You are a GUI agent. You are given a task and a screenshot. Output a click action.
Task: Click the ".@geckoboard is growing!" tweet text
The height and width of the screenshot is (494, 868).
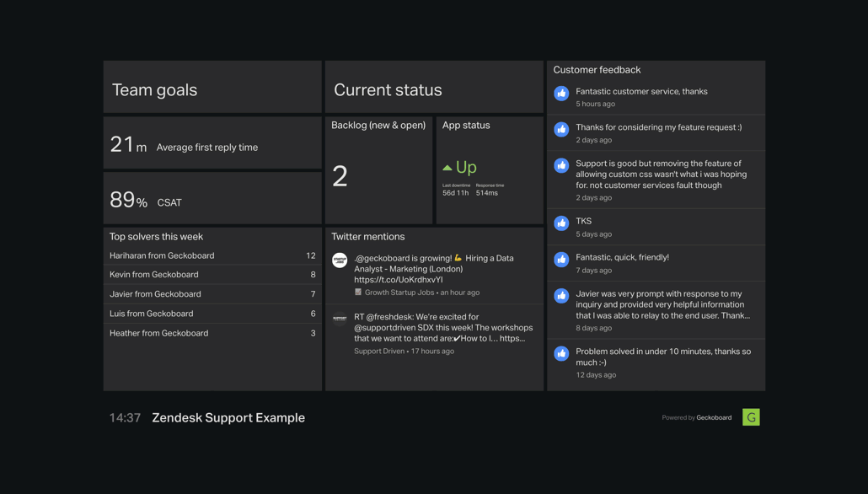pyautogui.click(x=434, y=269)
